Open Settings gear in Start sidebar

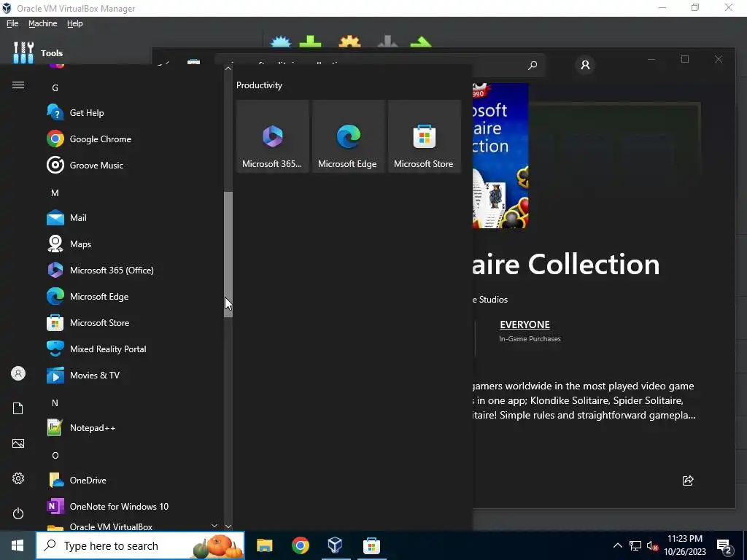pos(18,478)
